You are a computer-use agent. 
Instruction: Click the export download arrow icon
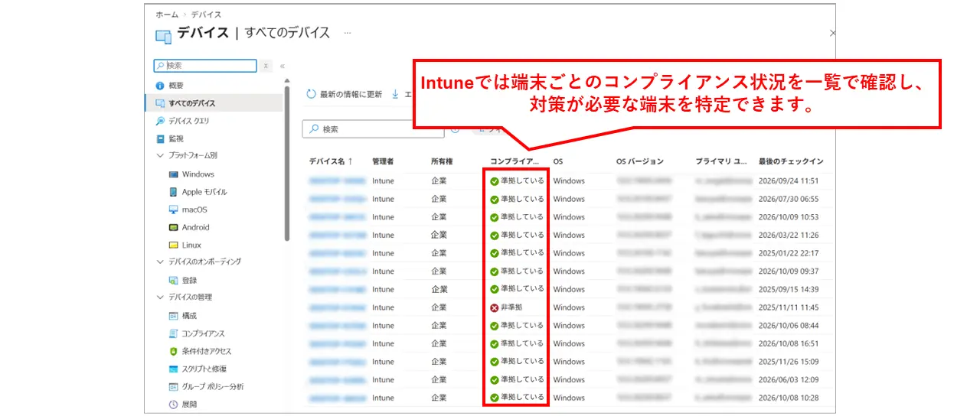click(395, 94)
